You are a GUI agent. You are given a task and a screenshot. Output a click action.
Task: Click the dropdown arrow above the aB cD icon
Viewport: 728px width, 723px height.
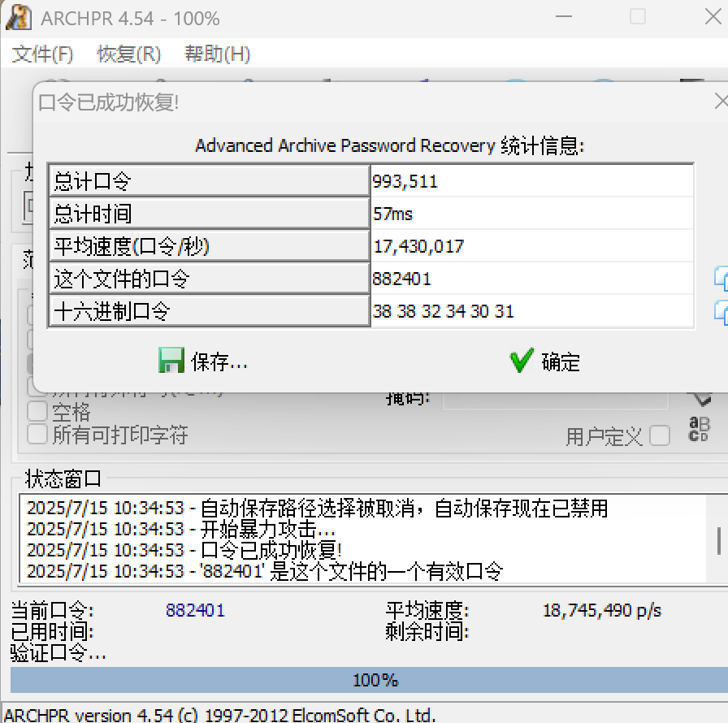pyautogui.click(x=701, y=399)
